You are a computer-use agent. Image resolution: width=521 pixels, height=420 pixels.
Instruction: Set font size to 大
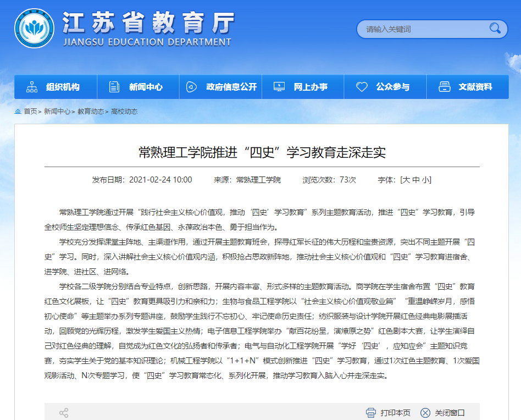[406, 180]
